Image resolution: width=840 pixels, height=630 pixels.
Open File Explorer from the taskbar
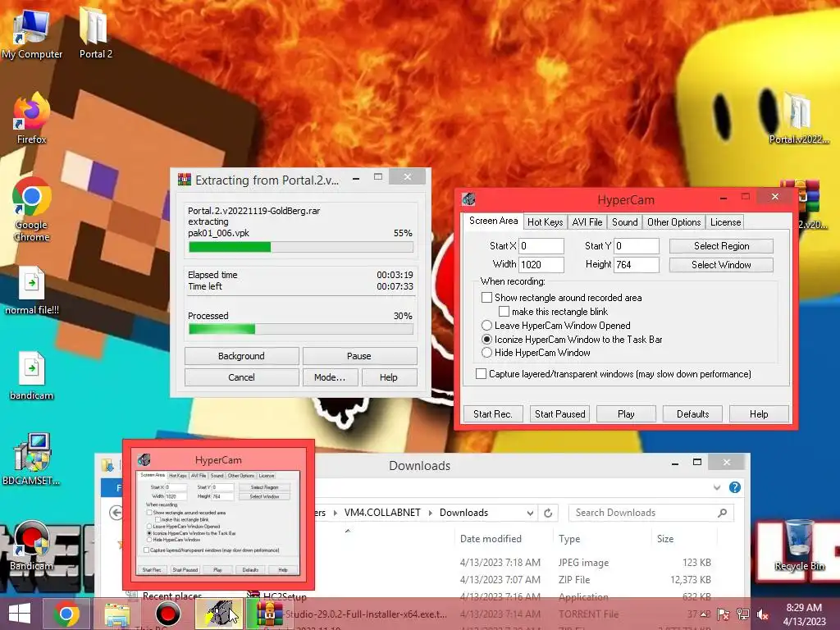116,614
